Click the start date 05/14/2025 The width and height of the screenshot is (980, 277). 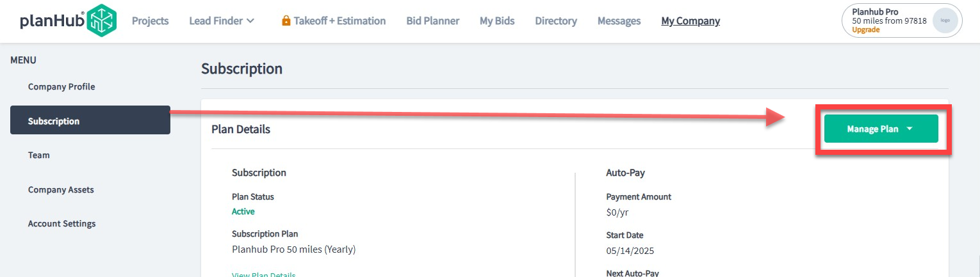click(630, 250)
